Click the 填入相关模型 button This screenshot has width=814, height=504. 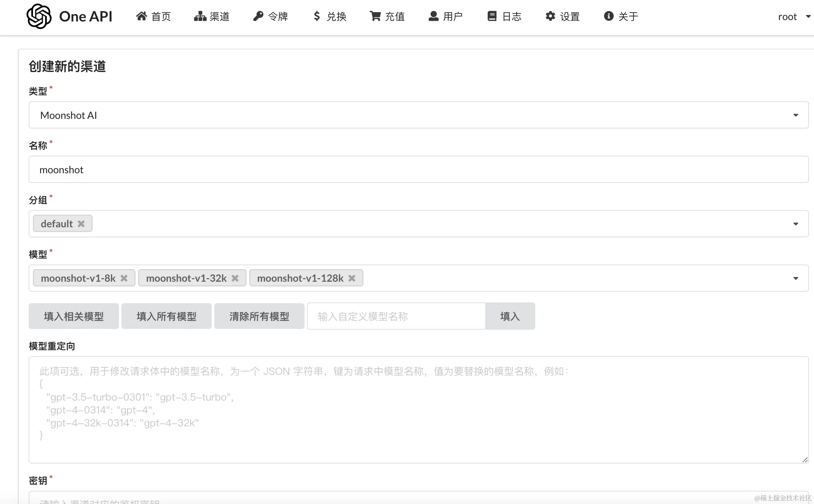pyautogui.click(x=74, y=316)
